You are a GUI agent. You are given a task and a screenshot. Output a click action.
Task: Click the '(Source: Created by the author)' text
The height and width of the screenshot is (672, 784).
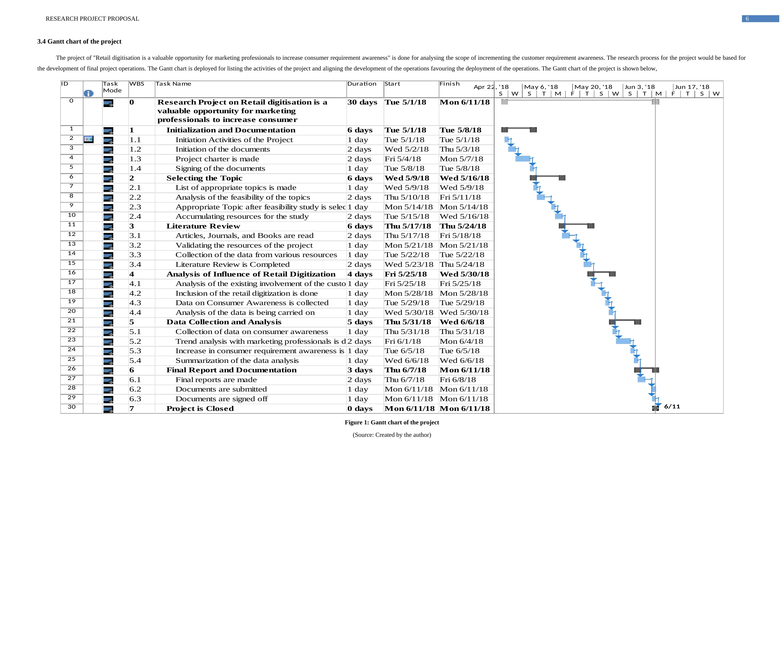392,435
